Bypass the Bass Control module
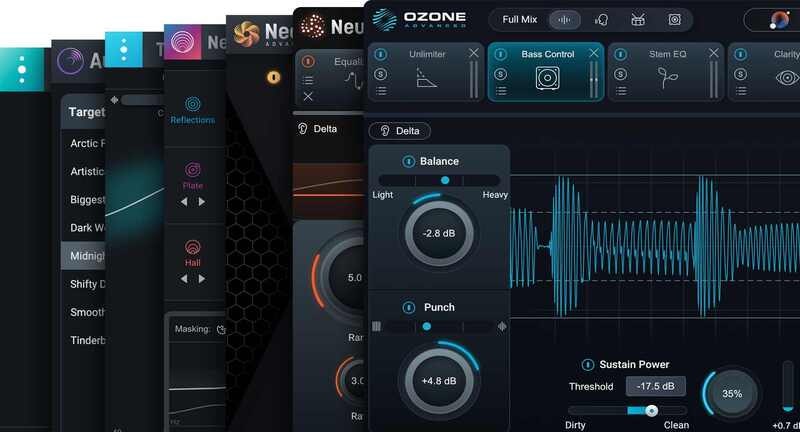The width and height of the screenshot is (800, 432). (x=501, y=54)
